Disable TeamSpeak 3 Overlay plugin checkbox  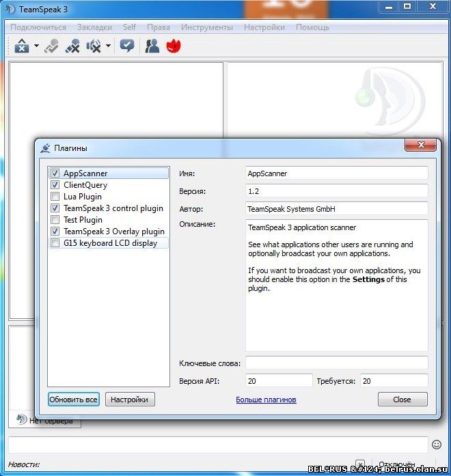click(55, 231)
